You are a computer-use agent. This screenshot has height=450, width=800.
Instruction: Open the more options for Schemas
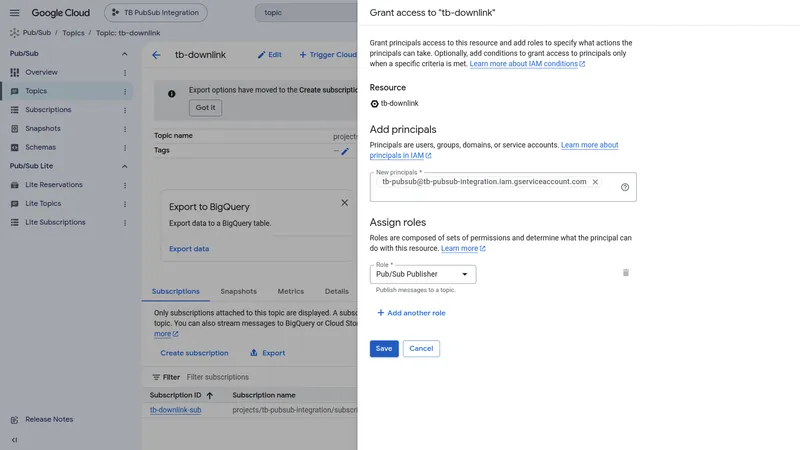pyautogui.click(x=125, y=147)
